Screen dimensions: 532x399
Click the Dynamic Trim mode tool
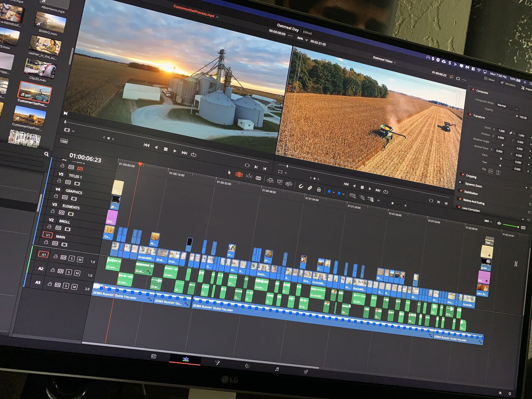[249, 177]
